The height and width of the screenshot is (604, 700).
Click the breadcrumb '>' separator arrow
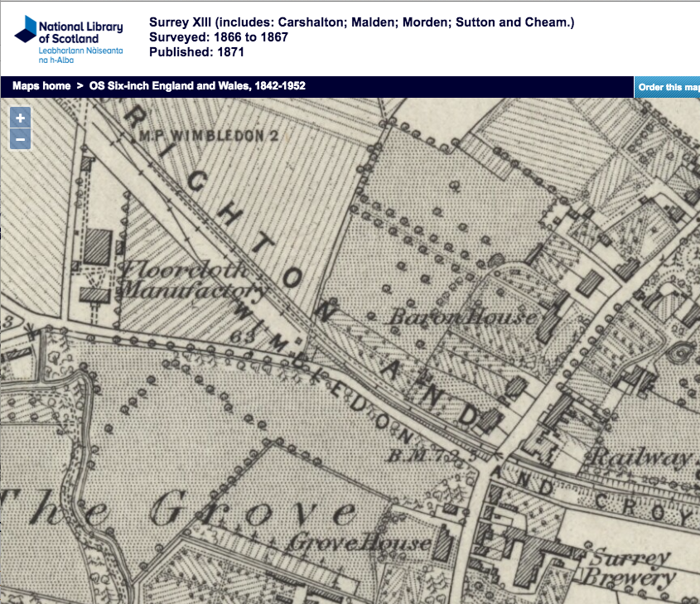coord(80,86)
